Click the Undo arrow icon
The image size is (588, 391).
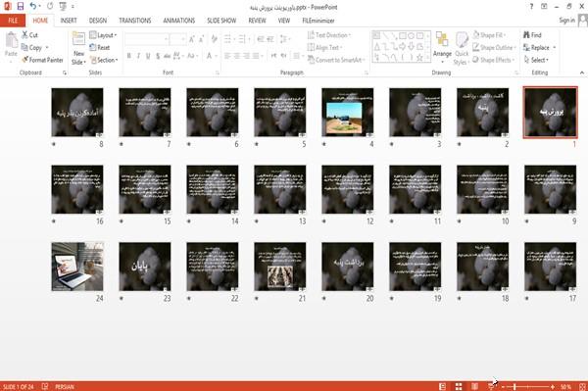tap(33, 7)
